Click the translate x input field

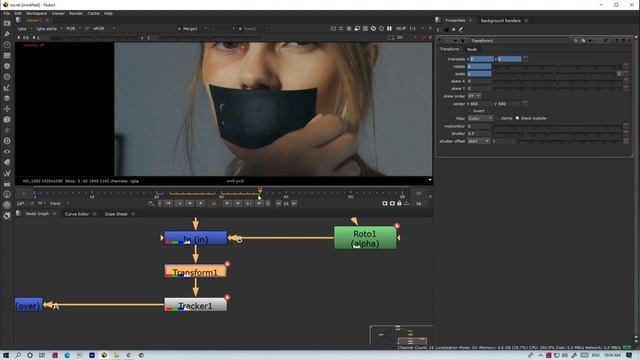click(x=482, y=59)
